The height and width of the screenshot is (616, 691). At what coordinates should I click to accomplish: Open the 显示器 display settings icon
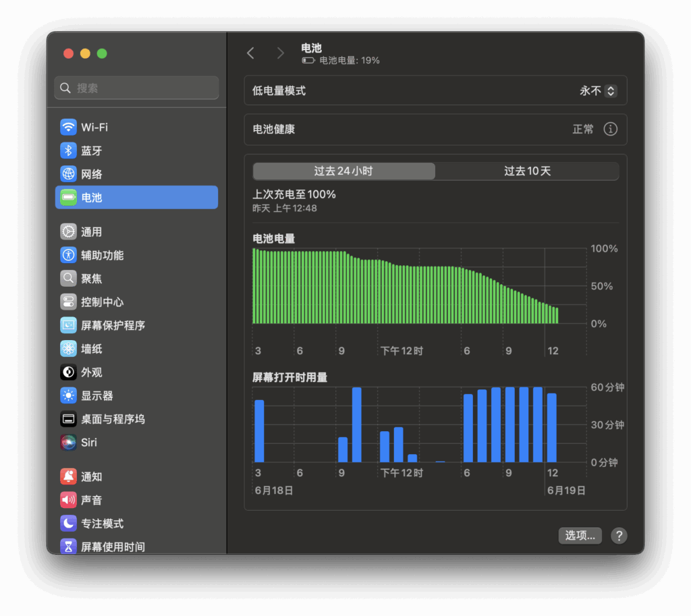click(68, 395)
